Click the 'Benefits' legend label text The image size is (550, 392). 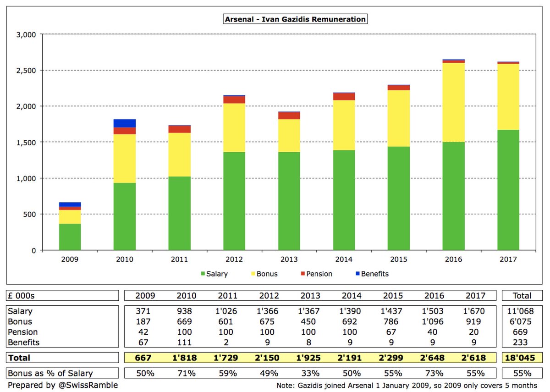click(x=375, y=274)
